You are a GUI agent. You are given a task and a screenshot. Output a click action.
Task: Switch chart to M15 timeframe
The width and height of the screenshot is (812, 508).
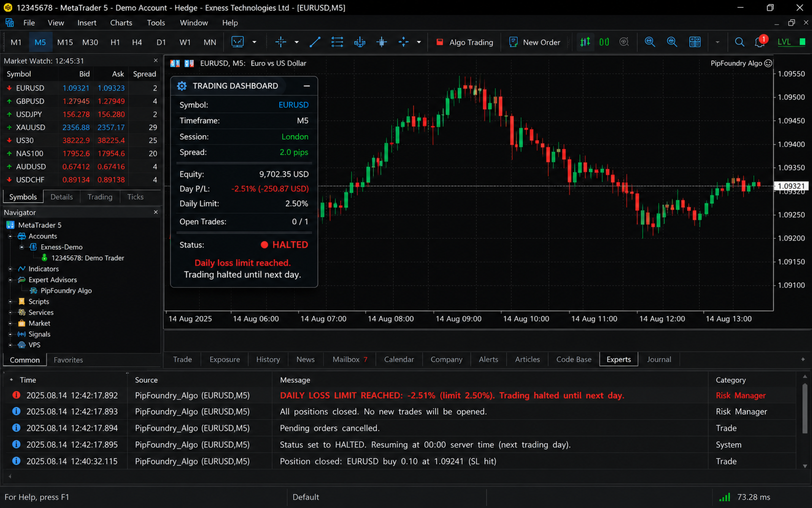coord(65,42)
